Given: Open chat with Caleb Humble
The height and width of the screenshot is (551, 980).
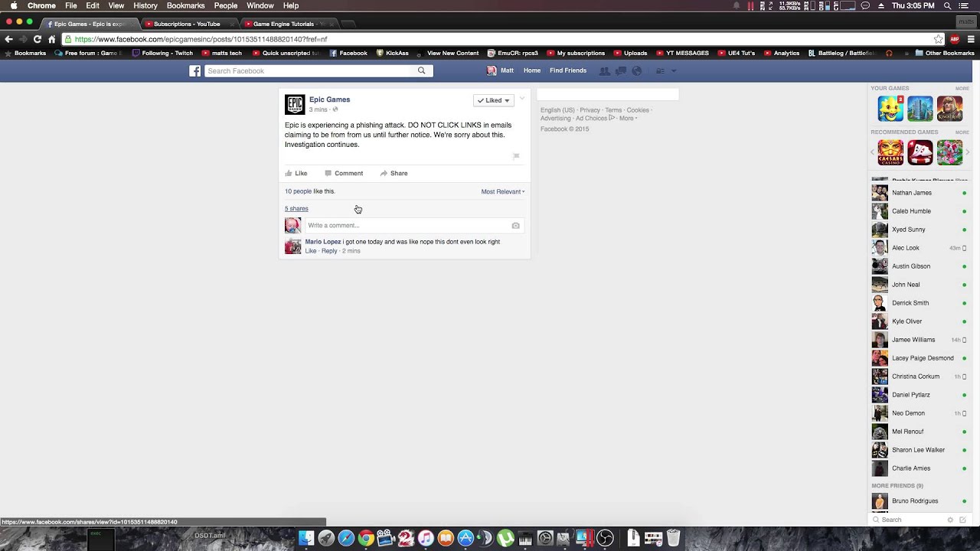Looking at the screenshot, I should tap(920, 211).
